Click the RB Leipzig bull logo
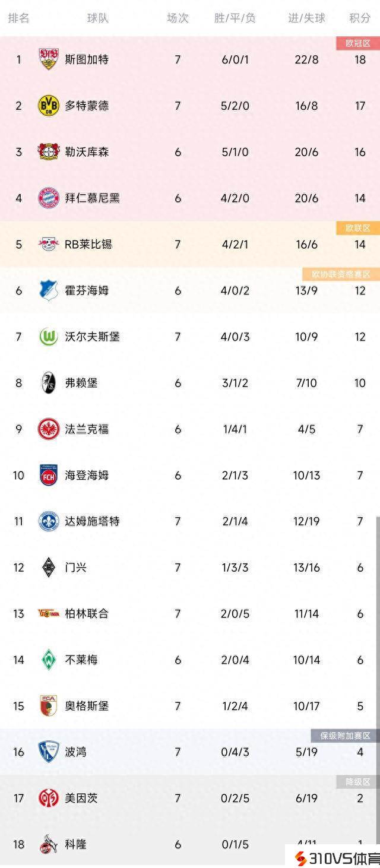Viewport: 380px width, 868px height. point(49,244)
